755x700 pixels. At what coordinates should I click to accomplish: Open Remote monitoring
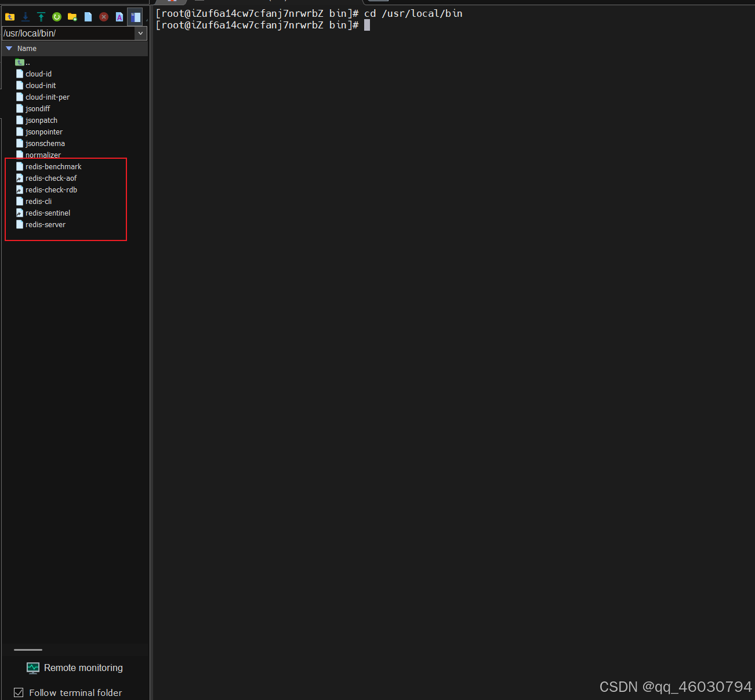pyautogui.click(x=75, y=668)
